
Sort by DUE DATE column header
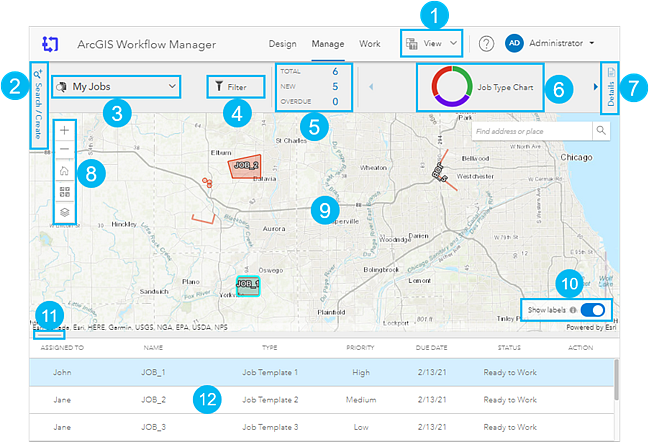click(x=431, y=348)
